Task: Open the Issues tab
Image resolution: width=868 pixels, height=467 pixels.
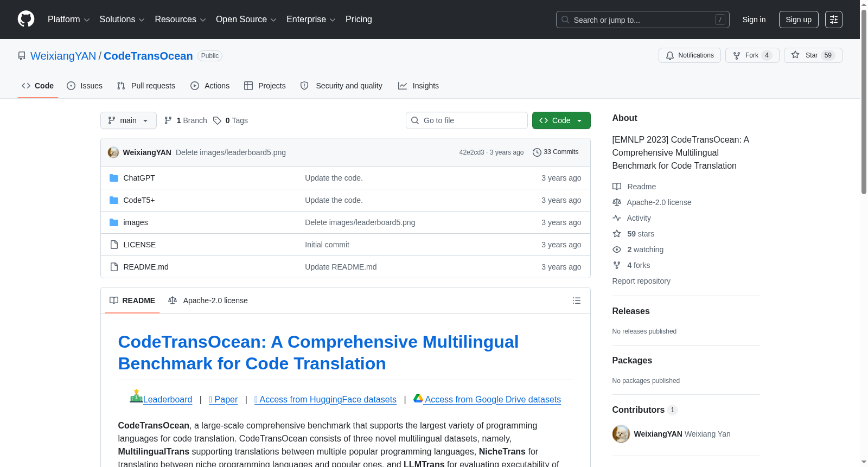Action: click(x=85, y=86)
